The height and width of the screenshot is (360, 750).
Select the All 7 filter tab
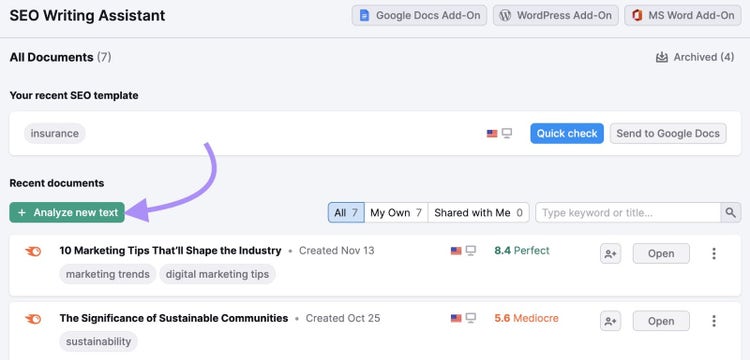click(x=346, y=213)
